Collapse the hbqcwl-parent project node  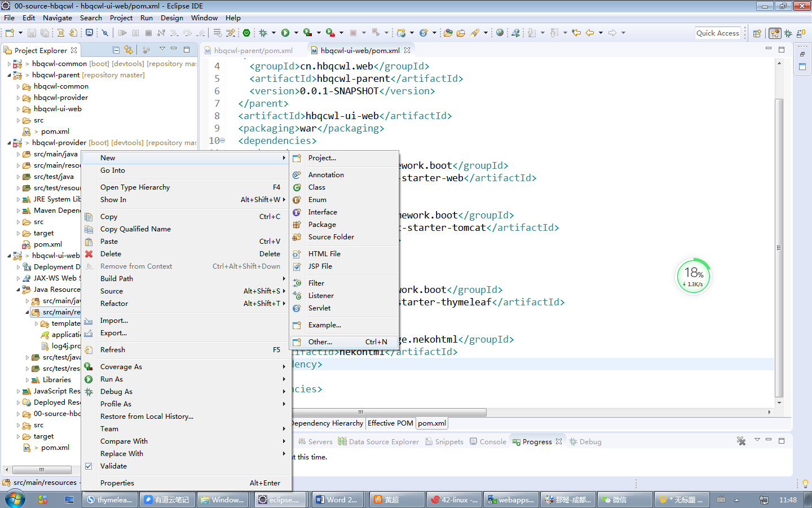click(x=9, y=75)
